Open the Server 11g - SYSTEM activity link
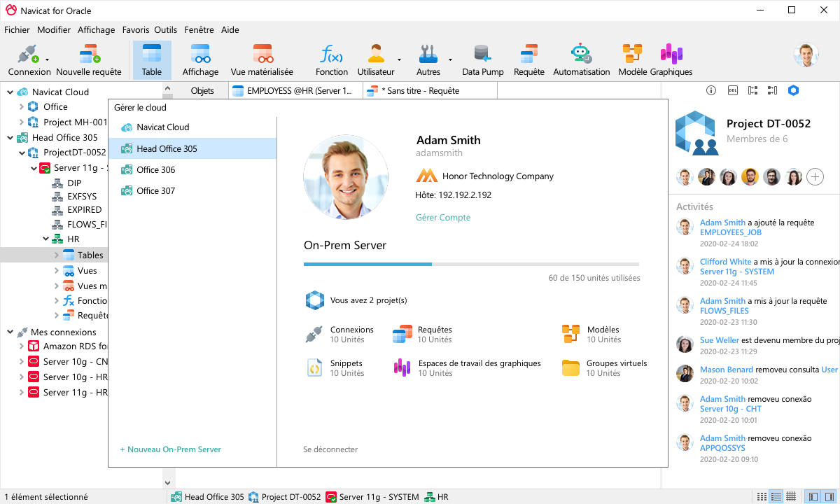Image resolution: width=840 pixels, height=504 pixels. (x=737, y=272)
